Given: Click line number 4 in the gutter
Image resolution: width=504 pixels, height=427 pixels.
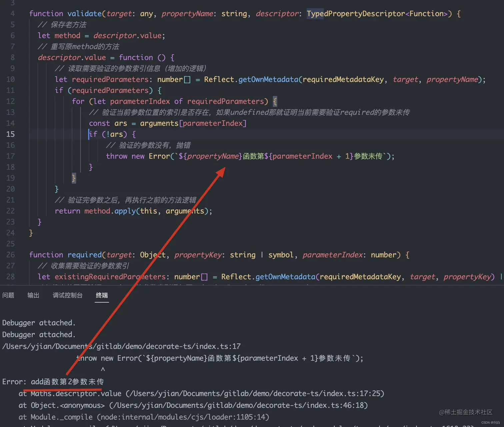Looking at the screenshot, I should tap(12, 14).
